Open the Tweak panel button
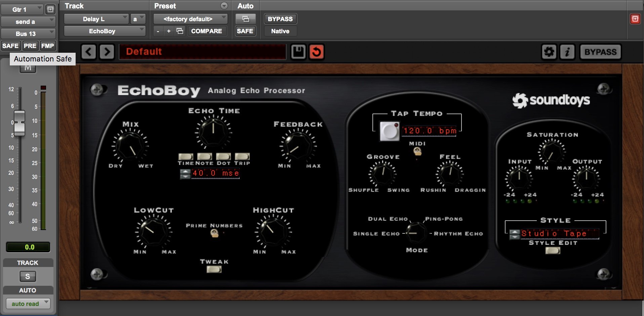Image resolution: width=644 pixels, height=316 pixels. click(x=214, y=269)
